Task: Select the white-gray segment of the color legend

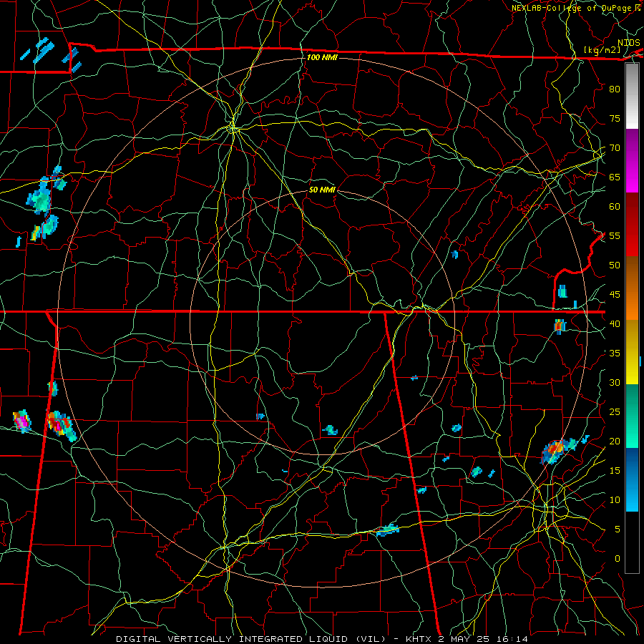Action: tap(632, 97)
